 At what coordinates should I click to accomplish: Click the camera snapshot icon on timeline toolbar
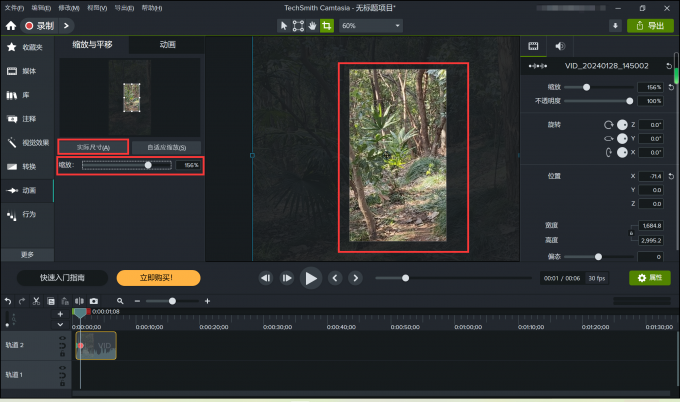coord(93,301)
